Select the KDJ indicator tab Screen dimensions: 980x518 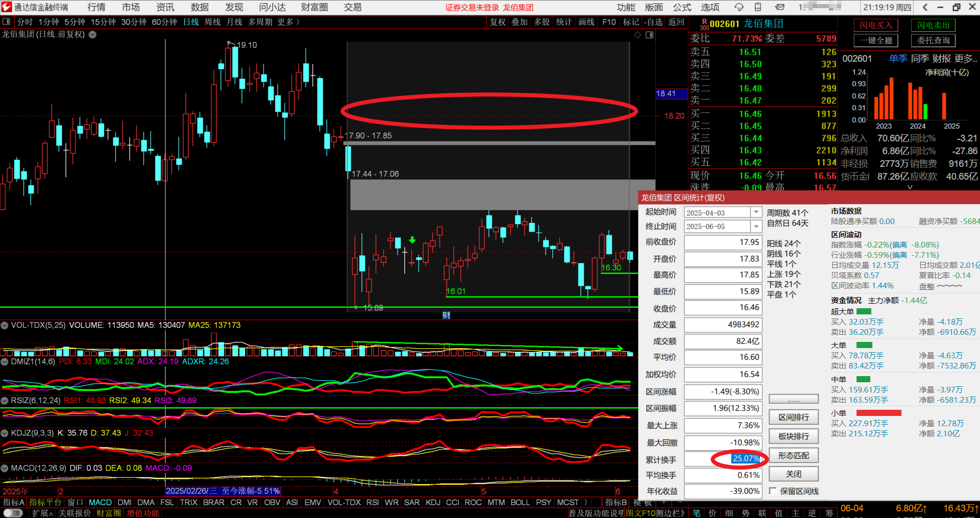(433, 502)
